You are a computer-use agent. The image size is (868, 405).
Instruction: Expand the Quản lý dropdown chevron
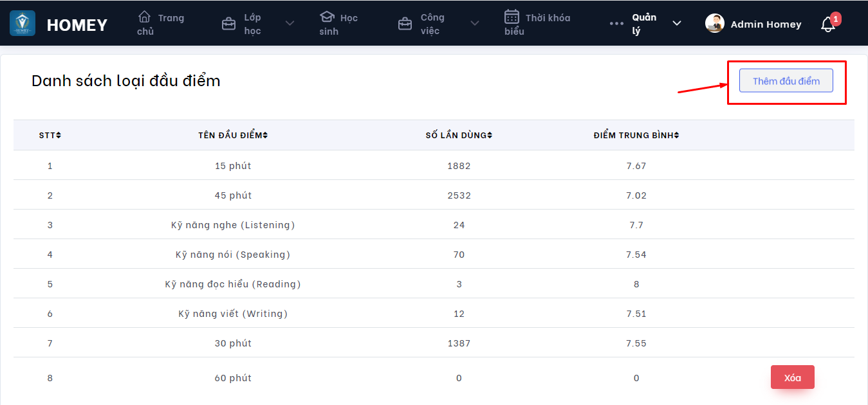tap(677, 24)
